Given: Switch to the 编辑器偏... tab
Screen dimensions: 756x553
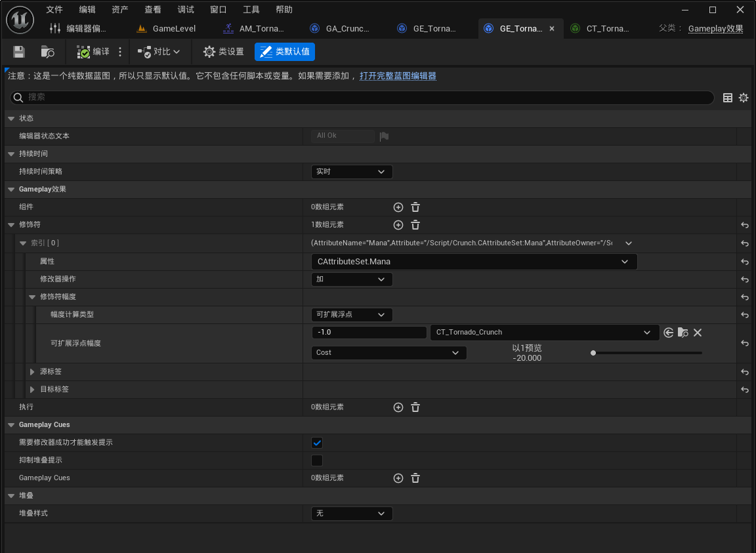Looking at the screenshot, I should (x=78, y=28).
